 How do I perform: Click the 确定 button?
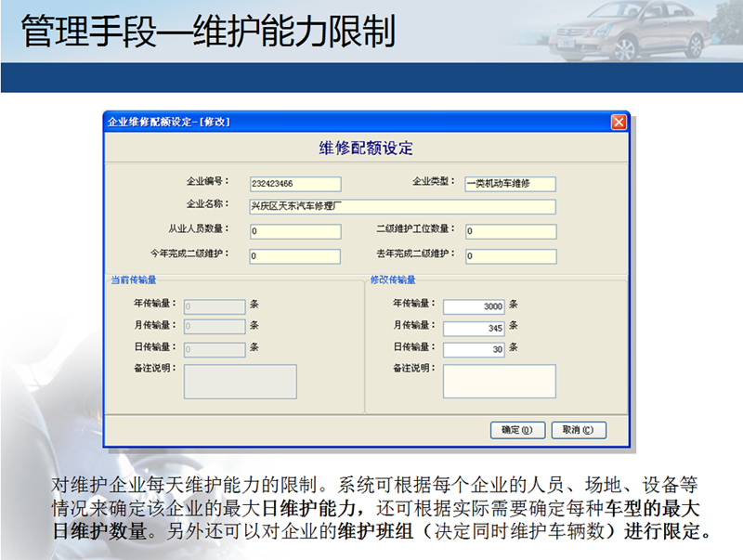pos(516,430)
